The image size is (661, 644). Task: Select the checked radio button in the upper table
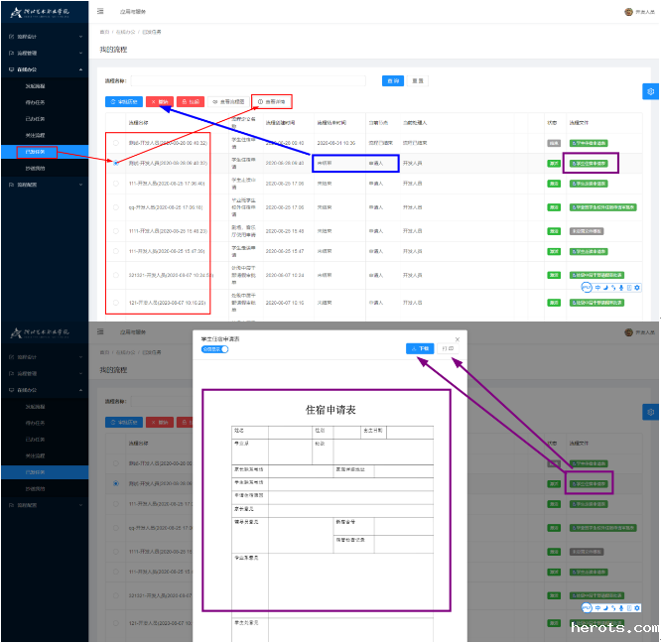pyautogui.click(x=117, y=163)
